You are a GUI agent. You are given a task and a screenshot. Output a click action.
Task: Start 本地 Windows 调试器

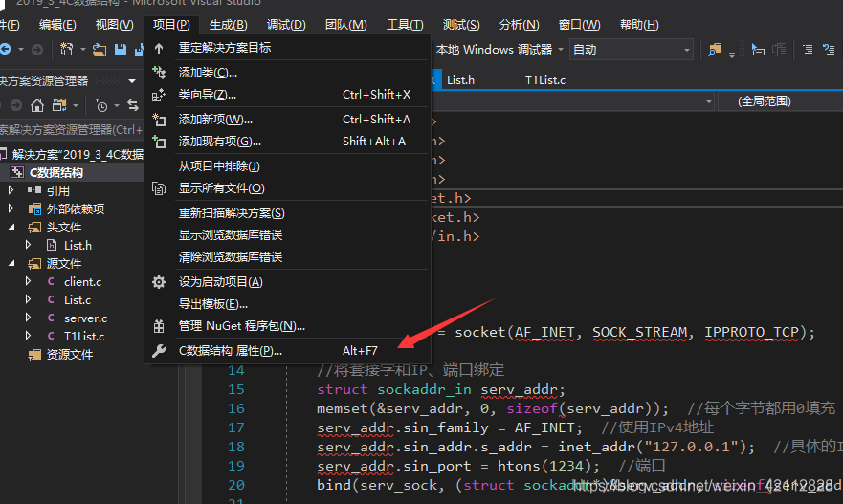pyautogui.click(x=494, y=50)
